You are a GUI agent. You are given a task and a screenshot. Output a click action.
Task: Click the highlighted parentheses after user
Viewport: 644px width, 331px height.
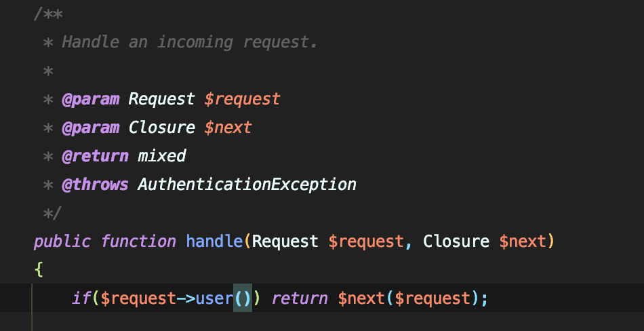click(x=242, y=298)
